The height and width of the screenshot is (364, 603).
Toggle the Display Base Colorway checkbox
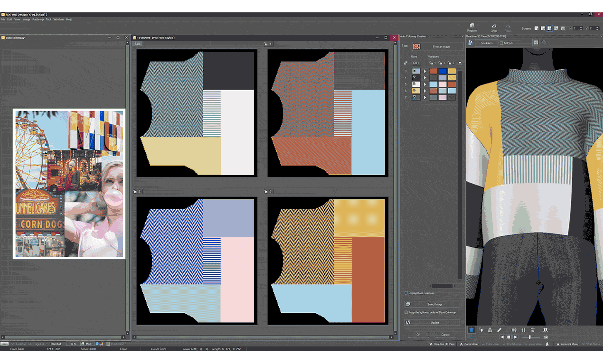tap(406, 293)
